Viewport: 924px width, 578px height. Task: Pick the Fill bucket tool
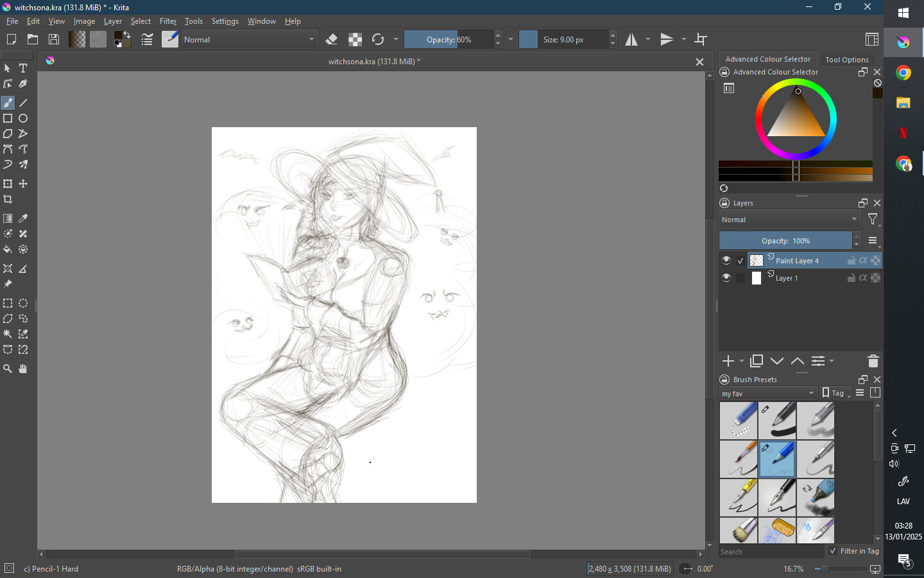8,250
